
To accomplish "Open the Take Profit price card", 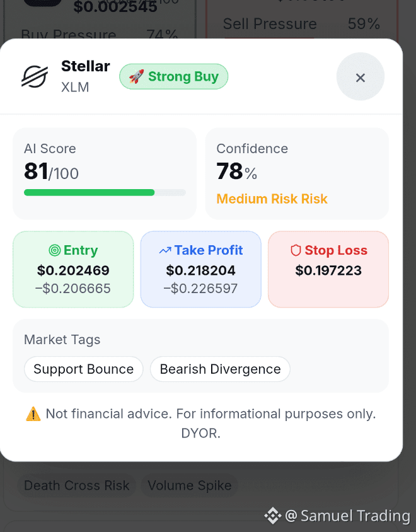I will coord(201,269).
